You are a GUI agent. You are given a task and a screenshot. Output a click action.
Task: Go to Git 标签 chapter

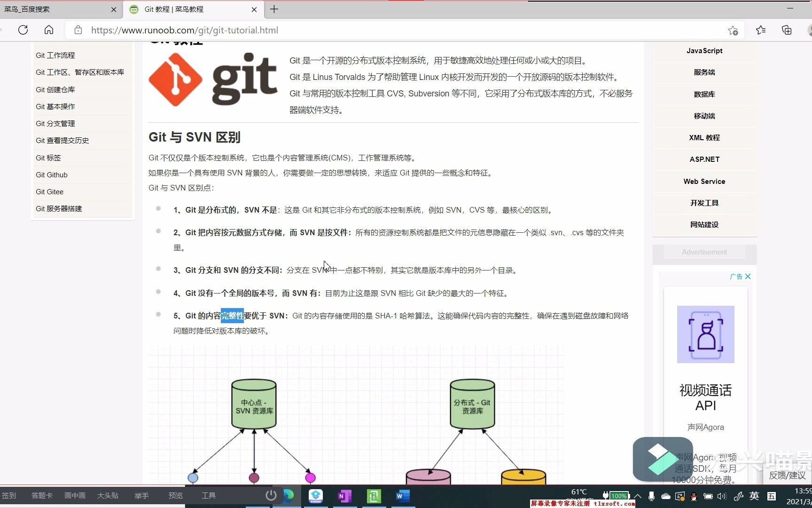point(48,158)
